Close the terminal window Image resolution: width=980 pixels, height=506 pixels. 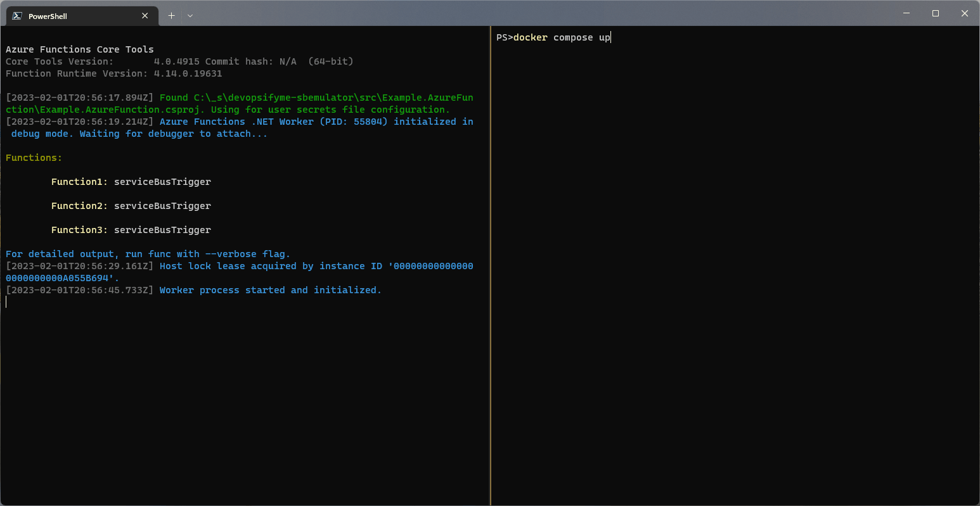click(965, 13)
